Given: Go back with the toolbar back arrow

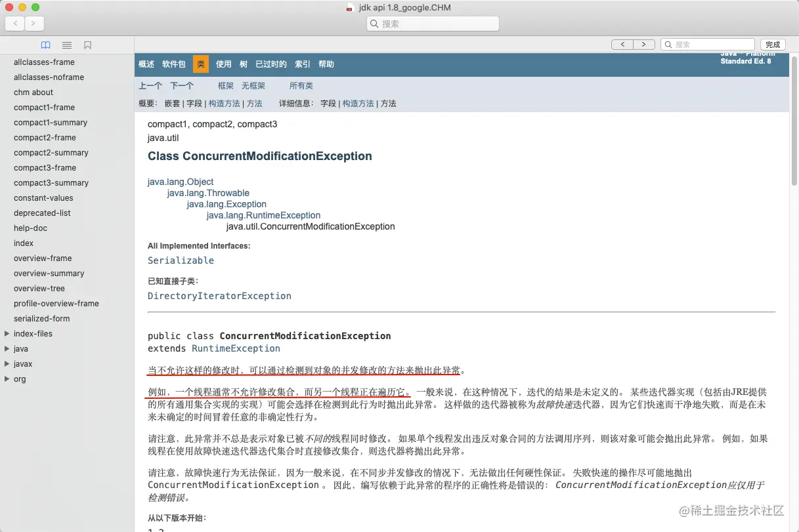Looking at the screenshot, I should (15, 24).
